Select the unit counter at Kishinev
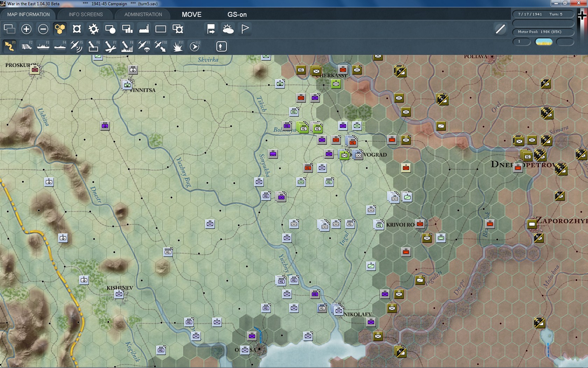 (119, 294)
